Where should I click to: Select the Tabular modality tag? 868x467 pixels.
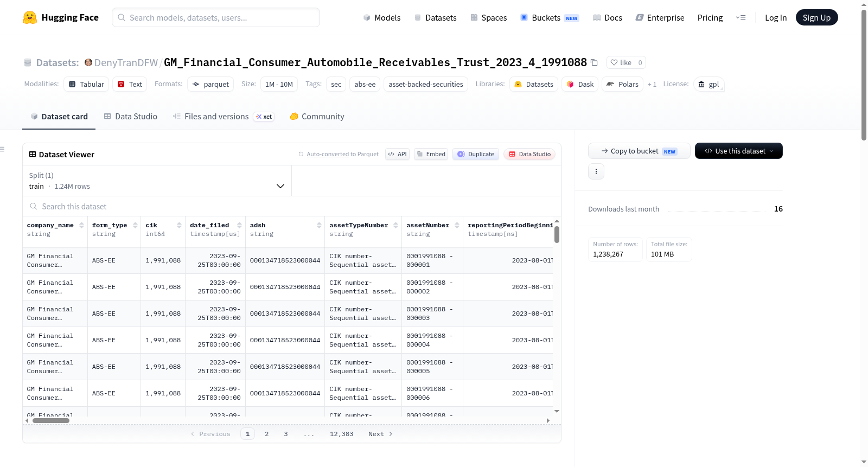pos(86,84)
